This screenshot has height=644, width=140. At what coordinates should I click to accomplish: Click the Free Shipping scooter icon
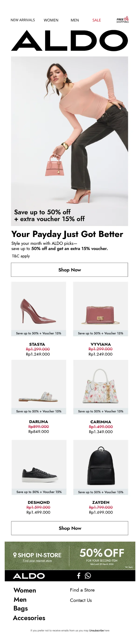123,20
